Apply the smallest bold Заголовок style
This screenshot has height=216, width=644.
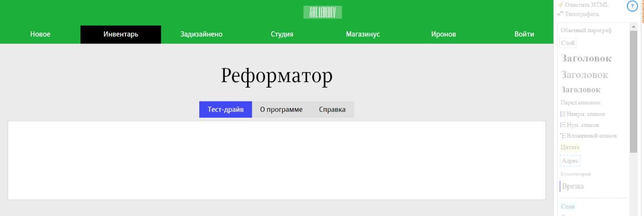[581, 90]
